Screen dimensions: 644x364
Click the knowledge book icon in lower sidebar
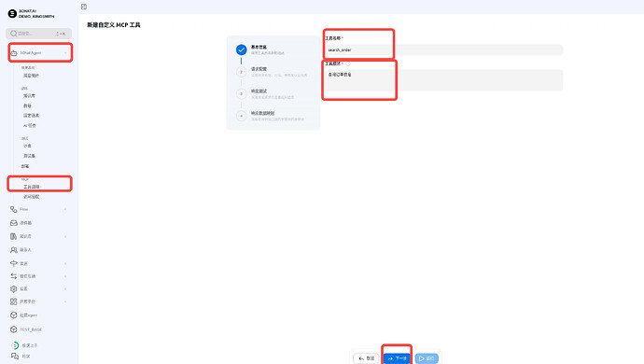(x=14, y=236)
